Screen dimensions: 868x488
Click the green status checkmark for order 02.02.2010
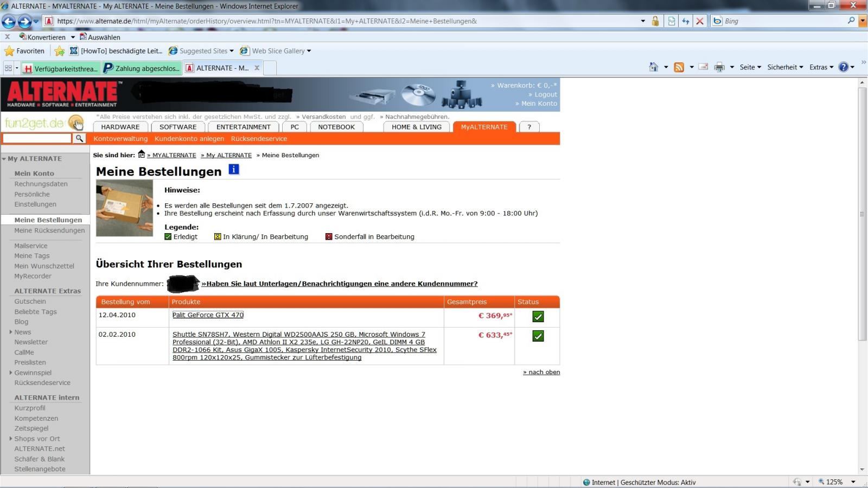pyautogui.click(x=538, y=336)
